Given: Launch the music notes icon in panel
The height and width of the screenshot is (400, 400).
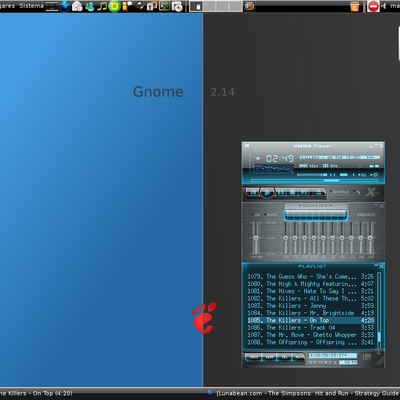Looking at the screenshot, I should 102,6.
